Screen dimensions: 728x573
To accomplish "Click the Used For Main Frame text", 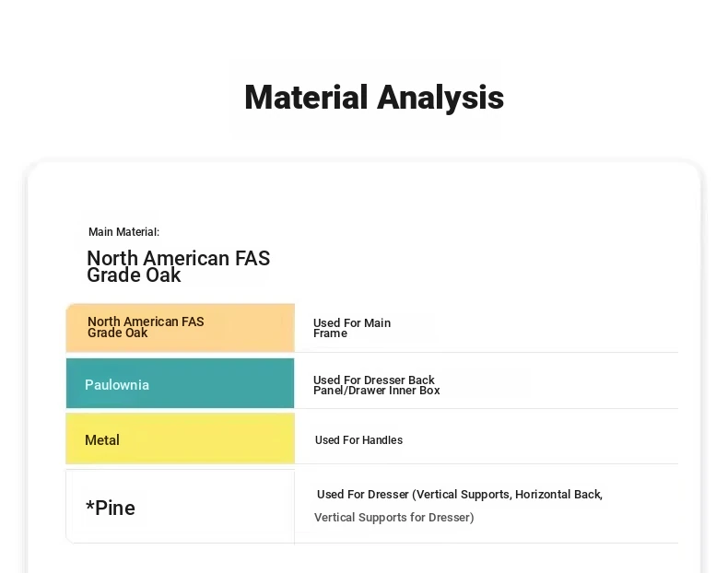I will click(352, 328).
